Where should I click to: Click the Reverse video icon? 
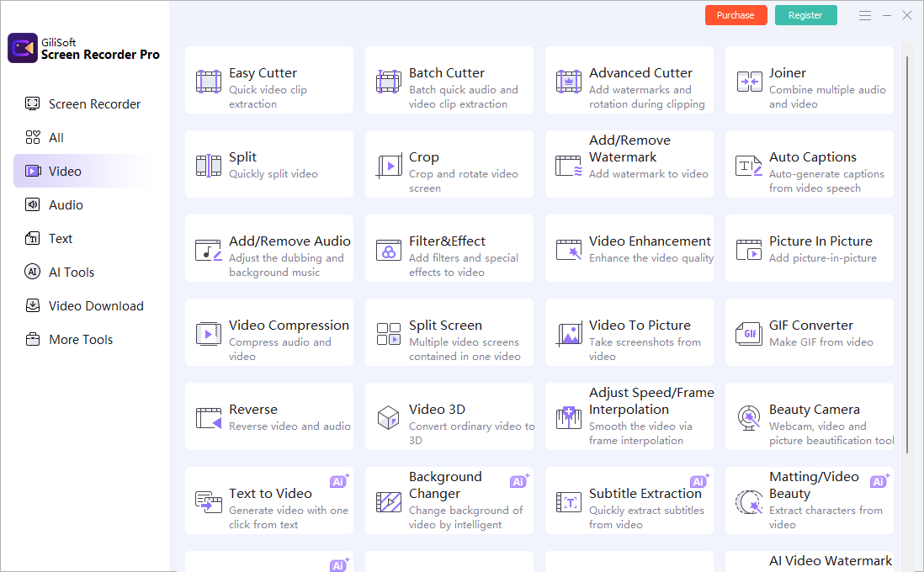tap(209, 418)
